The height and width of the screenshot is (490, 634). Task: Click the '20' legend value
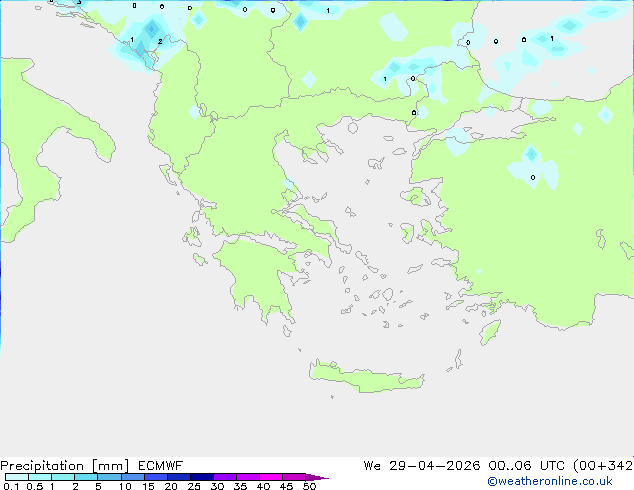pos(171,486)
